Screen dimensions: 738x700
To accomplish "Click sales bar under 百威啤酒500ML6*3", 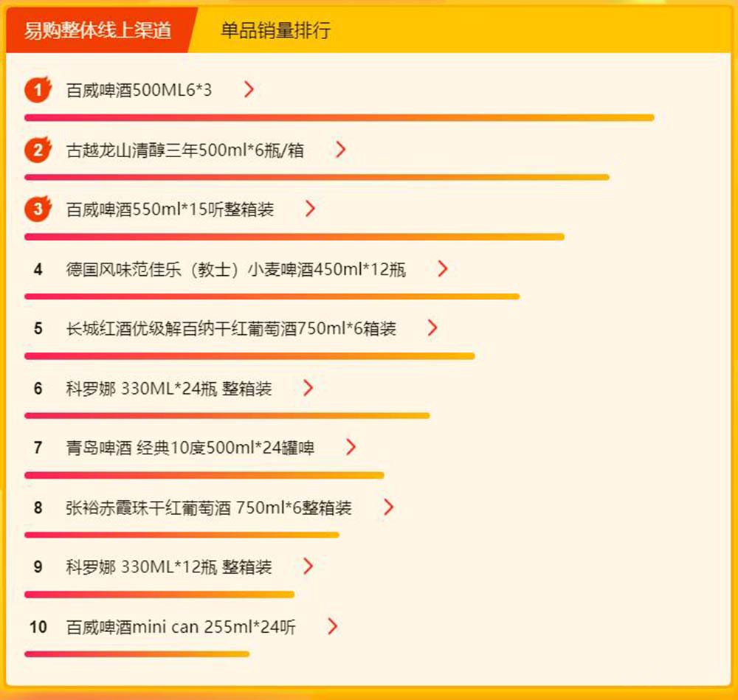I will [339, 117].
